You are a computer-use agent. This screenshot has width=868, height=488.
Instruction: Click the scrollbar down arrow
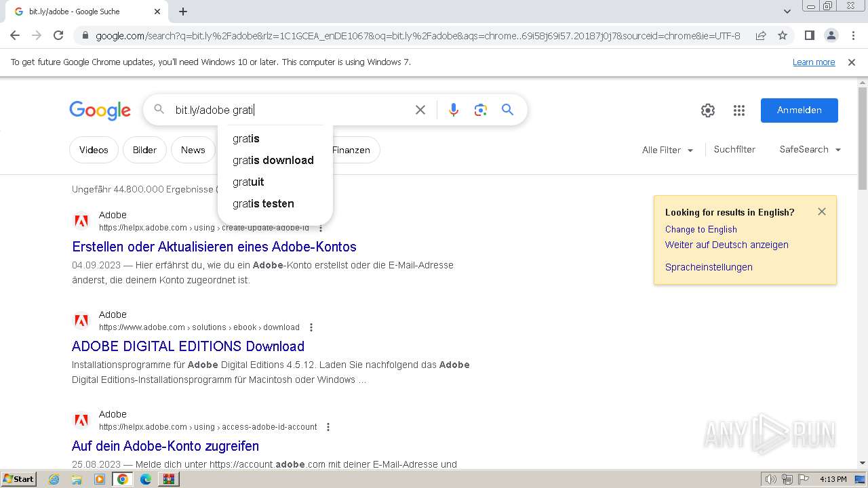tap(863, 463)
